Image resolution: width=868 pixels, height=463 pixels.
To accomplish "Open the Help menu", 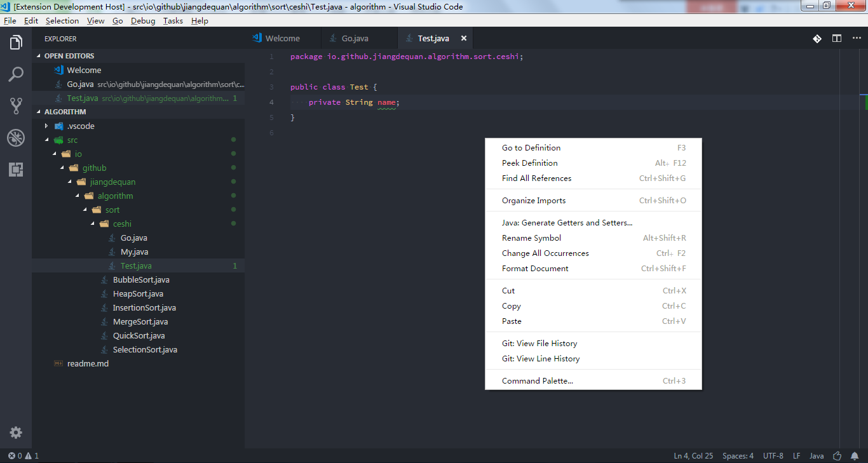I will coord(200,21).
